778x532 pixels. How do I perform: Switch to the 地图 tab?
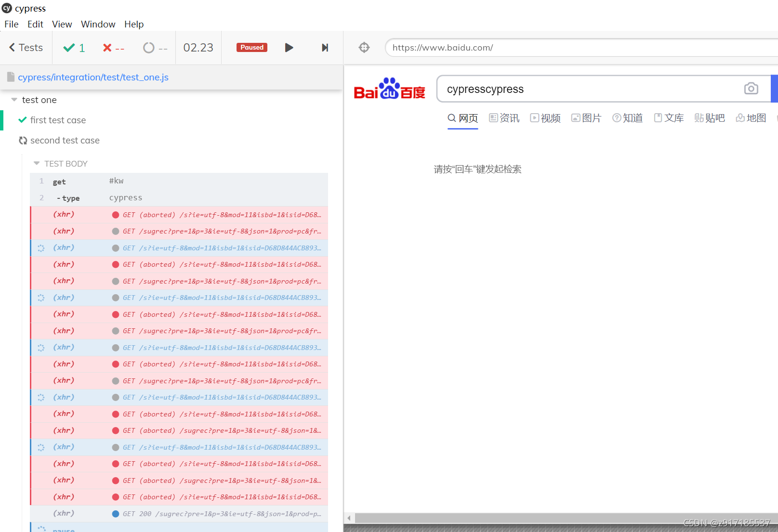pyautogui.click(x=751, y=118)
